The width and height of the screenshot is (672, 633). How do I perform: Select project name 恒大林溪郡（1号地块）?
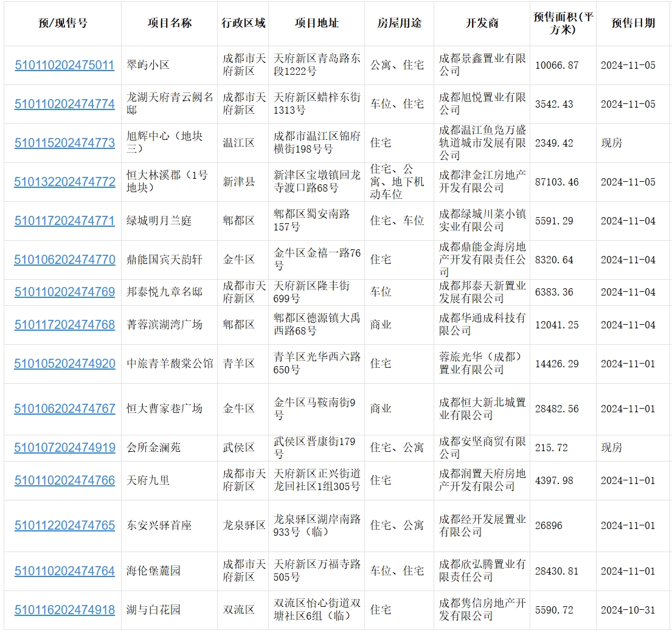pos(167,182)
